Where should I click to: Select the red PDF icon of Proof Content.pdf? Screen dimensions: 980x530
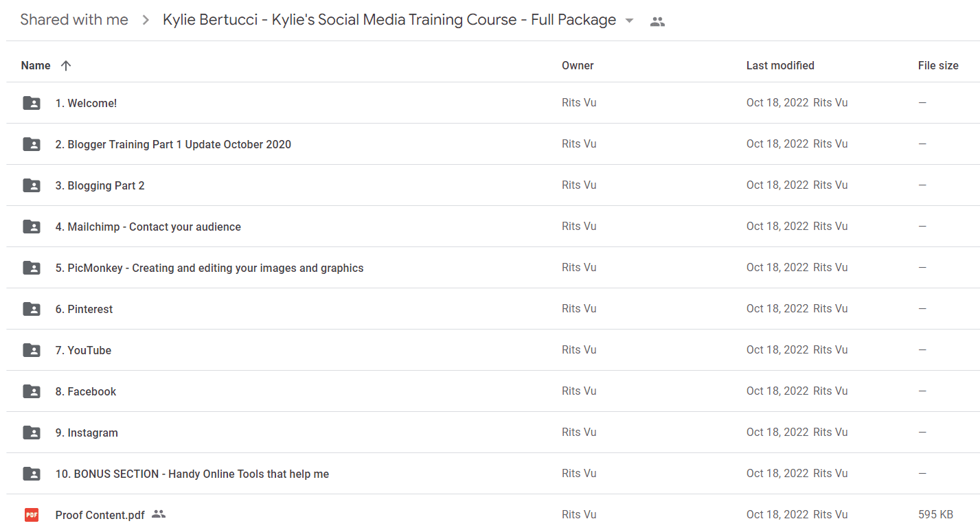tap(32, 515)
